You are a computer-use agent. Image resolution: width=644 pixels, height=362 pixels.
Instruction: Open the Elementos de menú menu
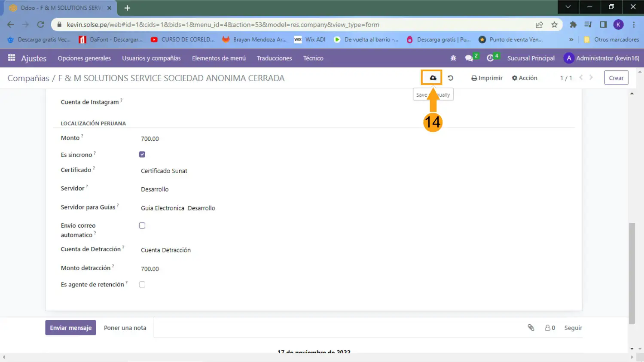[219, 58]
